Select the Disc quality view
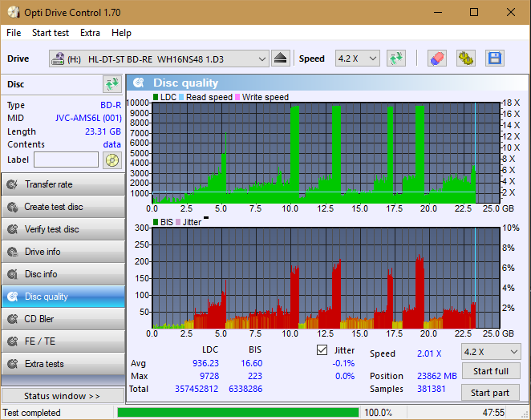 pos(63,297)
